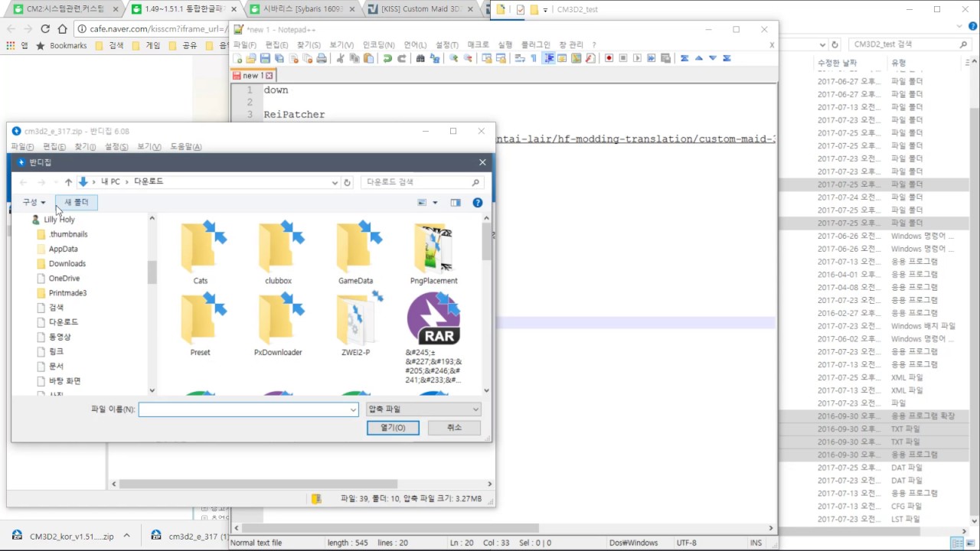
Task: Click Playback macro icon in Notepad++
Action: pyautogui.click(x=637, y=58)
